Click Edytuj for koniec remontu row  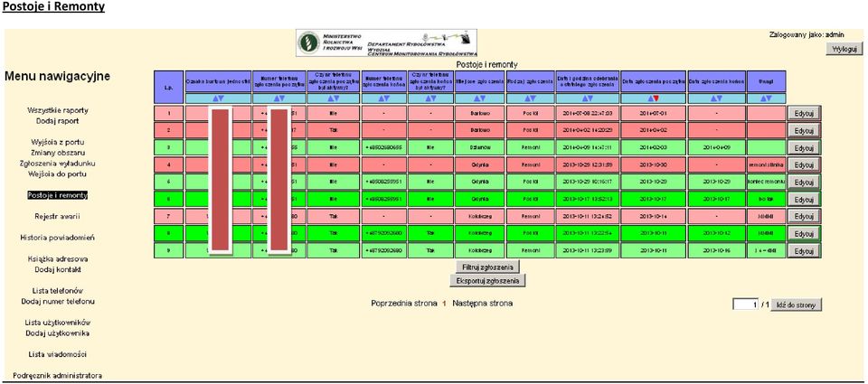click(x=804, y=182)
